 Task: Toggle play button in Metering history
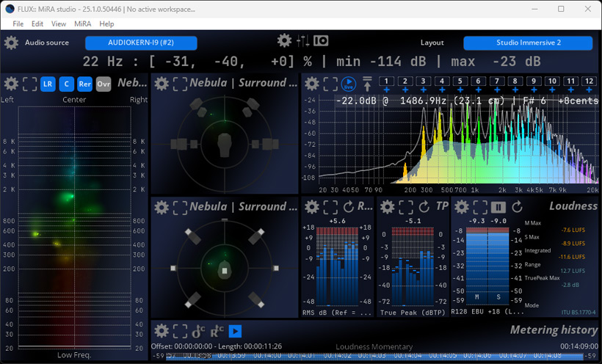click(236, 331)
